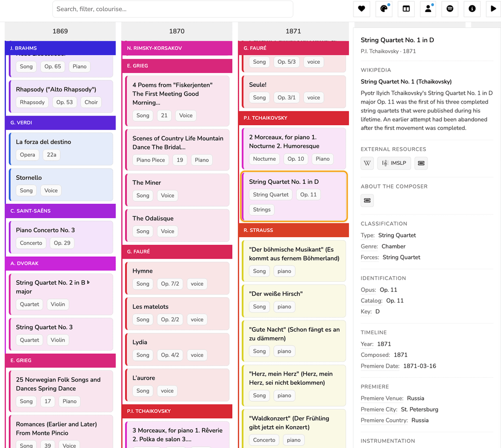Click the ticket icon under About the Composer
Screen dimensions: 501x448
[367, 200]
